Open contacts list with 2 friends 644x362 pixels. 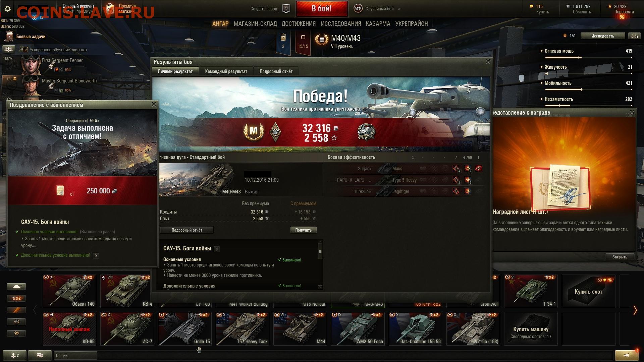(15, 355)
